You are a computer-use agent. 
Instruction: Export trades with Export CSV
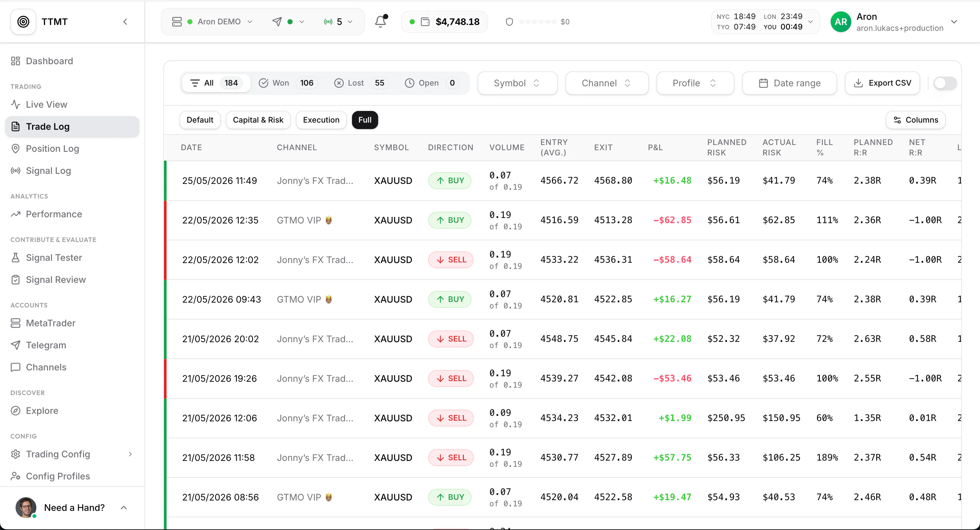point(882,83)
